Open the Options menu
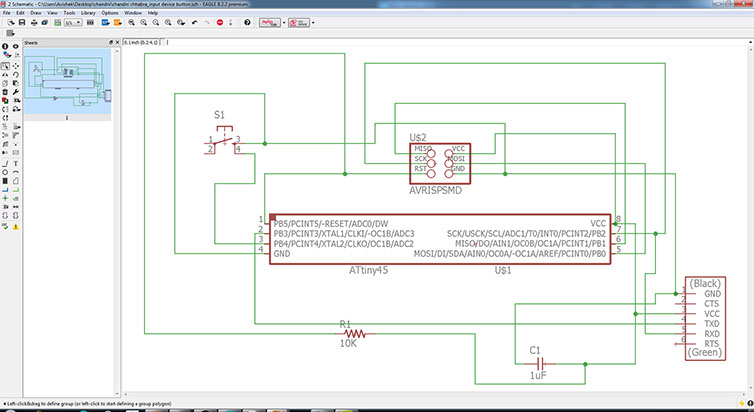Image resolution: width=754 pixels, height=412 pixels. click(110, 13)
